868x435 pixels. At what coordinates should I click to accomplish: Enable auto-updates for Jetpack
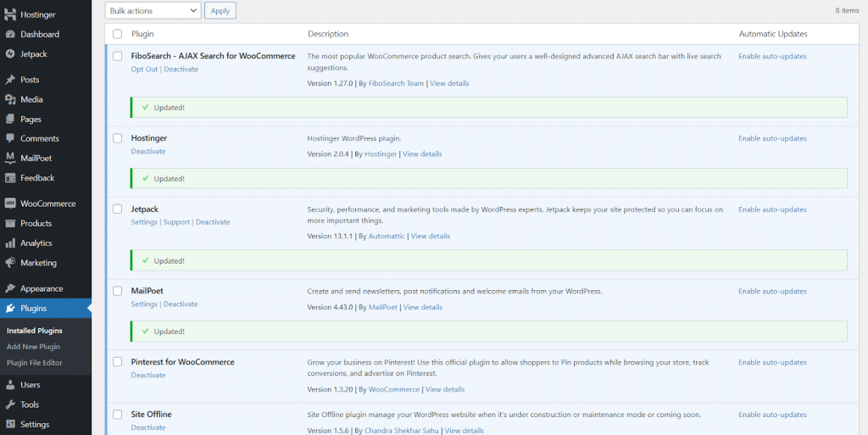point(772,209)
